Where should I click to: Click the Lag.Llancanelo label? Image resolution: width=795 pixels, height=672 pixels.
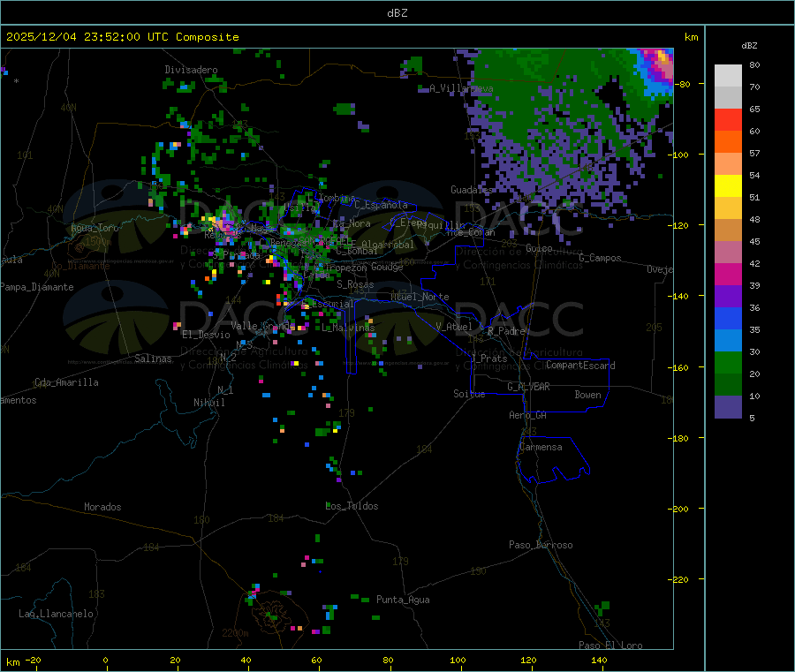tap(57, 614)
